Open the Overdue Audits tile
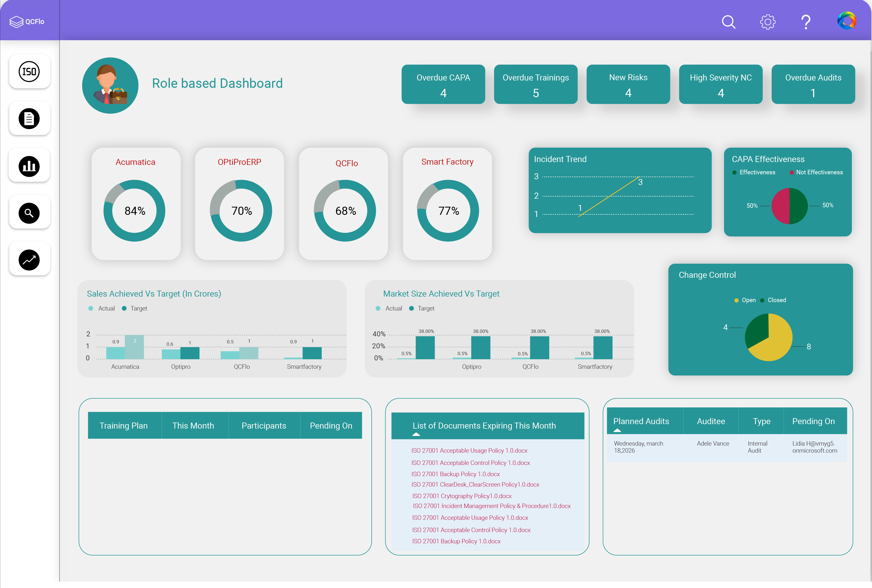The image size is (872, 588). click(813, 84)
